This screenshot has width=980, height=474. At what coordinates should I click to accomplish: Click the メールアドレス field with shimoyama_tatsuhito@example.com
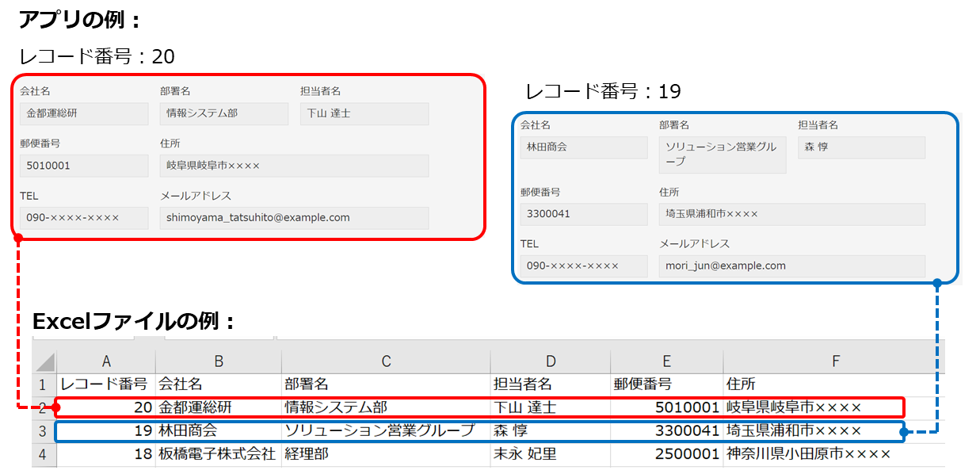pos(293,218)
